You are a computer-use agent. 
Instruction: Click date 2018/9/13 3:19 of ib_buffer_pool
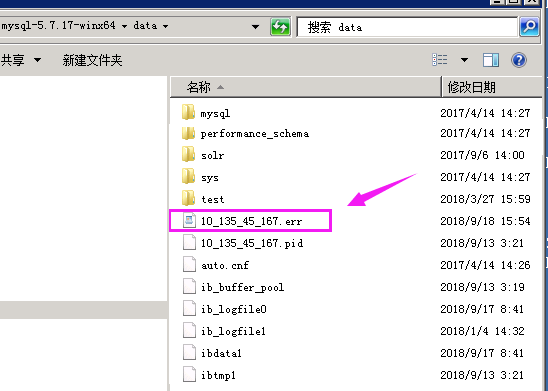pyautogui.click(x=482, y=287)
